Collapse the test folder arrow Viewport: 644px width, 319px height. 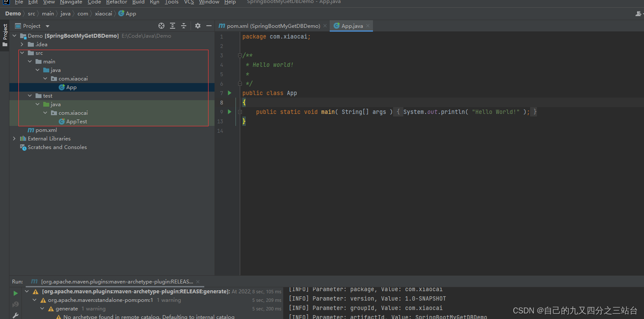click(30, 96)
